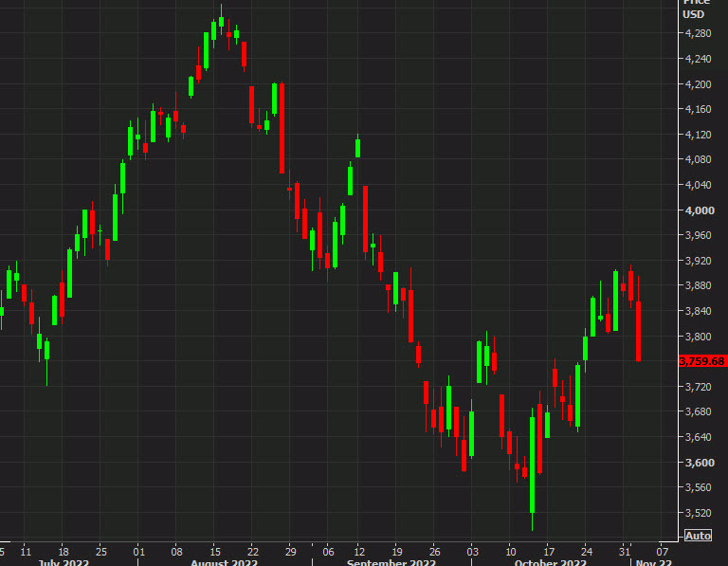The height and width of the screenshot is (566, 728).
Task: Click date label 01 on time axis
Action: 138,552
